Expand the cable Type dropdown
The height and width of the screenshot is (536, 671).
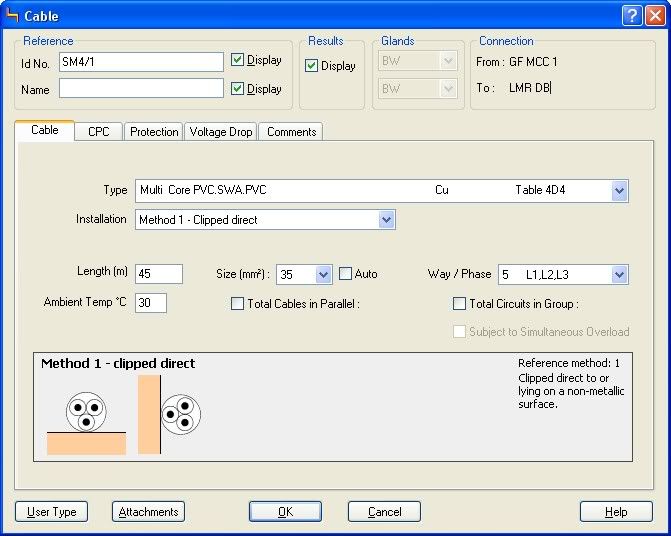[619, 191]
